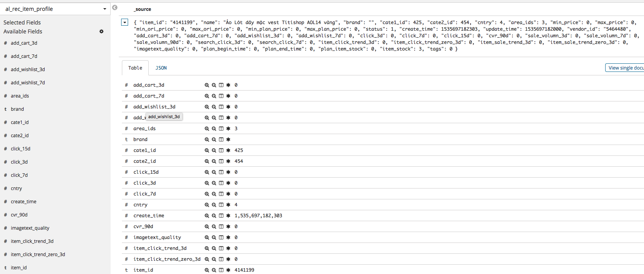Filter out value on item_click_trend_3d row
This screenshot has height=274, width=644.
coord(214,248)
